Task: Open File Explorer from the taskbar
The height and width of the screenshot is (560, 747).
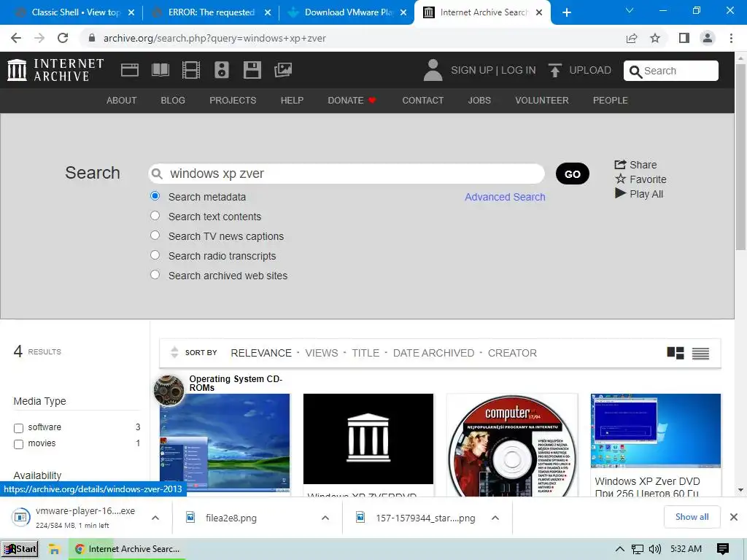Action: (x=54, y=549)
